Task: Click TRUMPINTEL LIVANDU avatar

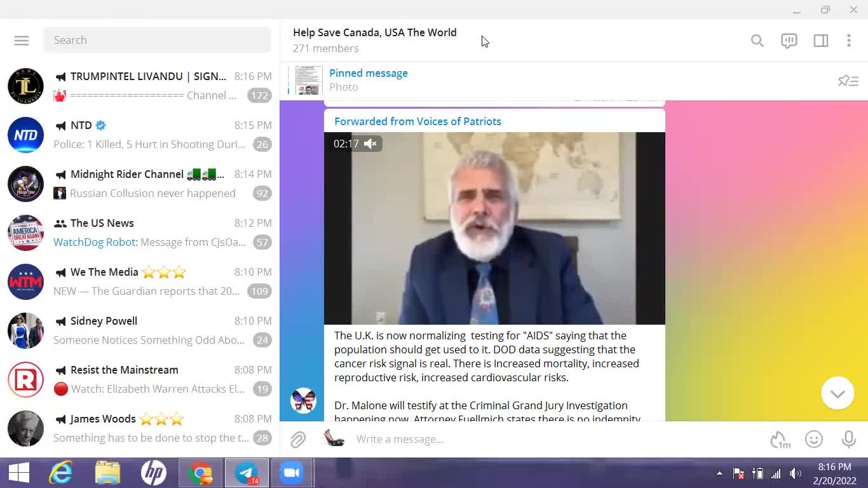Action: 25,86
